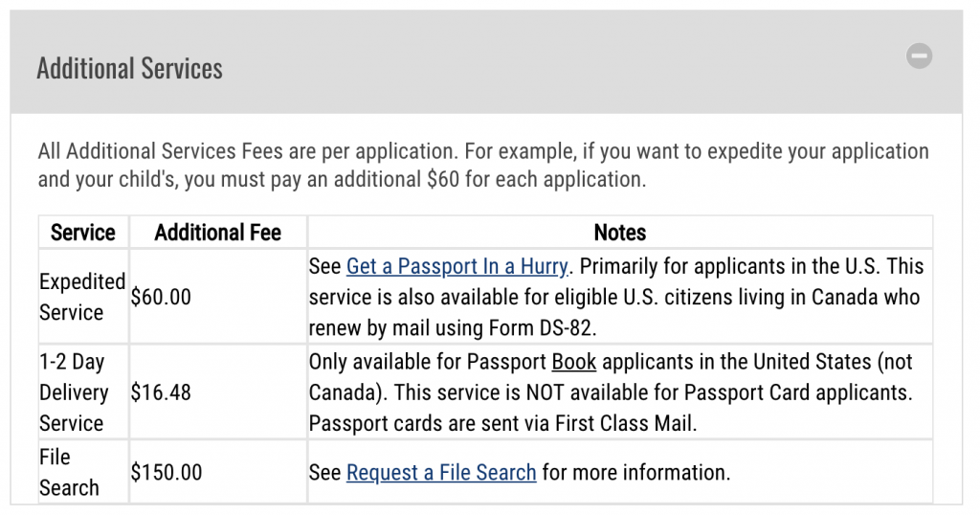Click the 1-2 Day Delivery Service label

coord(74,392)
